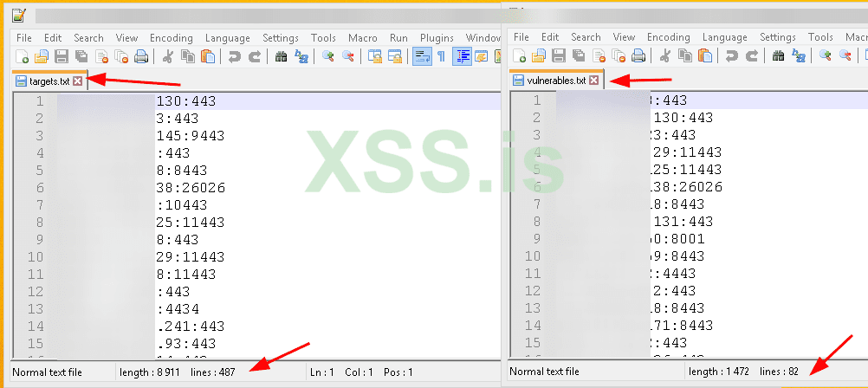Open Replace icon in vulnerables.txt window
The width and height of the screenshot is (868, 388).
click(x=799, y=55)
